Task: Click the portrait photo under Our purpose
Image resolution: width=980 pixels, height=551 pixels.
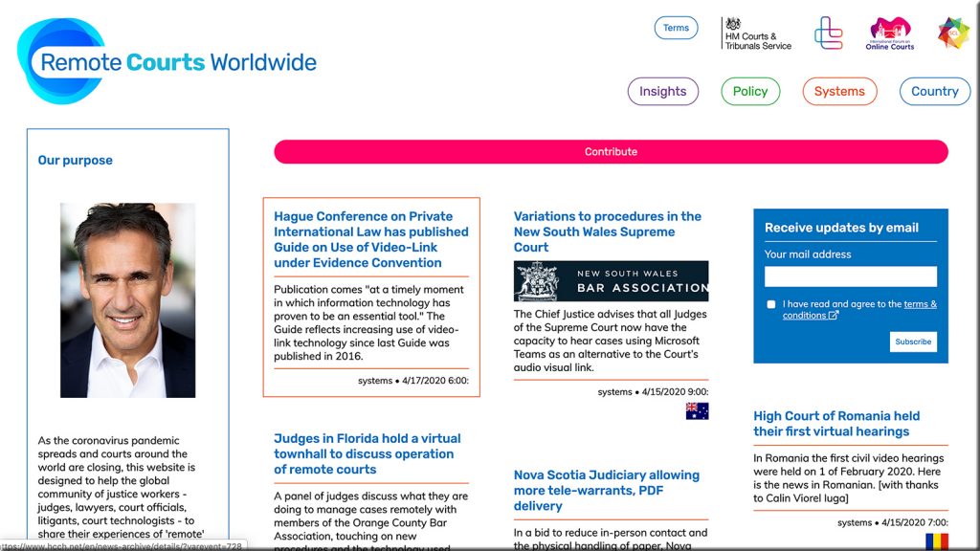Action: (127, 299)
